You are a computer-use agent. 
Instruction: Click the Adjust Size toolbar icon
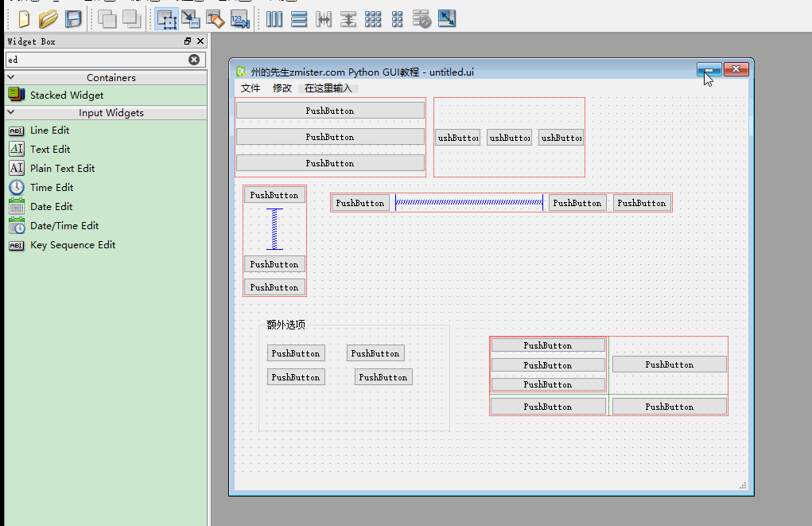(447, 19)
